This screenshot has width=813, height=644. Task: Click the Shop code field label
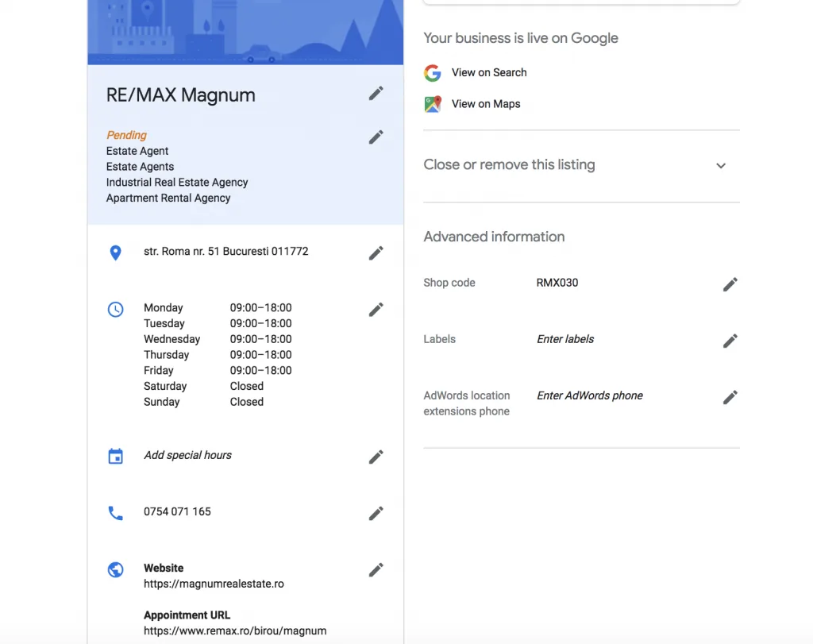tap(449, 283)
